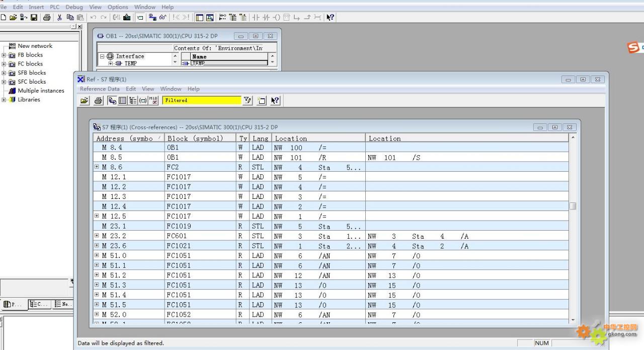Insert a normally closed contact

(266, 17)
